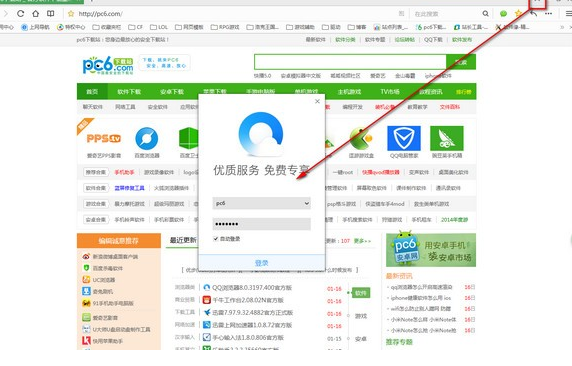Image resolution: width=572 pixels, height=366 pixels.
Task: Open the green cube Baidu Guard icon
Action: tap(189, 138)
